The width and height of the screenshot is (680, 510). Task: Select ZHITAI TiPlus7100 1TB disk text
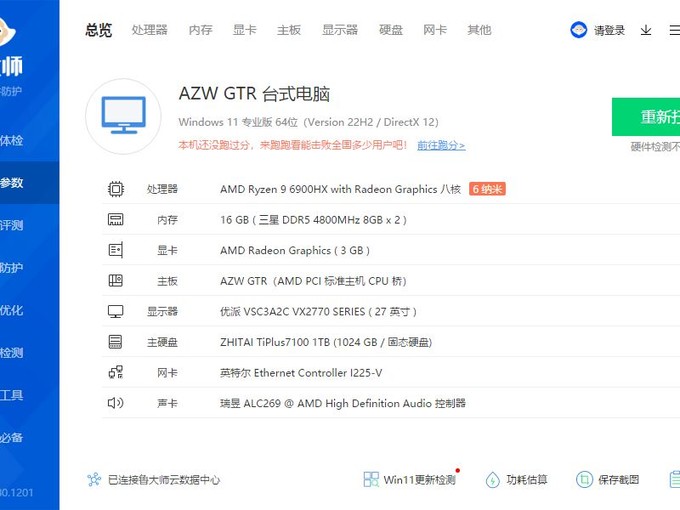click(x=326, y=342)
